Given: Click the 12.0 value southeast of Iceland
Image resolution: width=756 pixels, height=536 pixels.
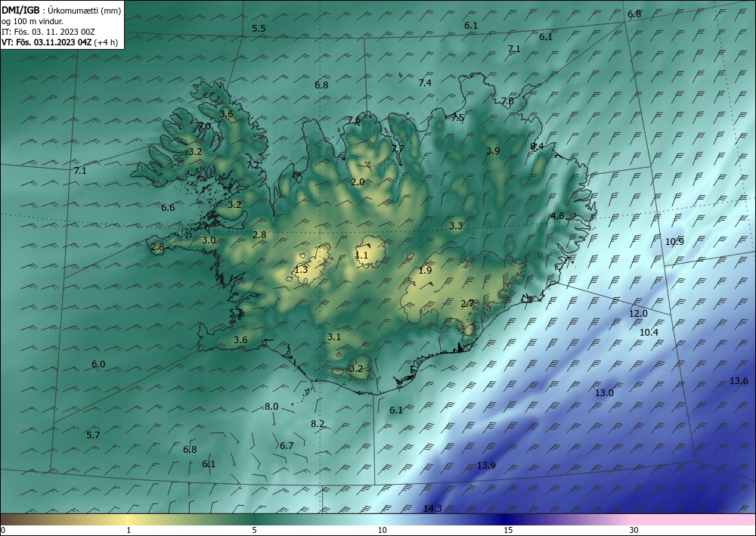Looking at the screenshot, I should coord(638,314).
